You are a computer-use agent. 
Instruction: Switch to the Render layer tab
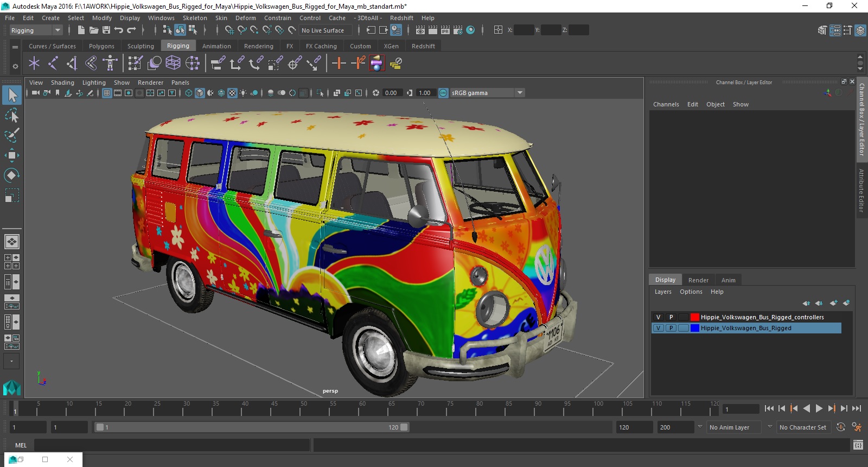698,280
